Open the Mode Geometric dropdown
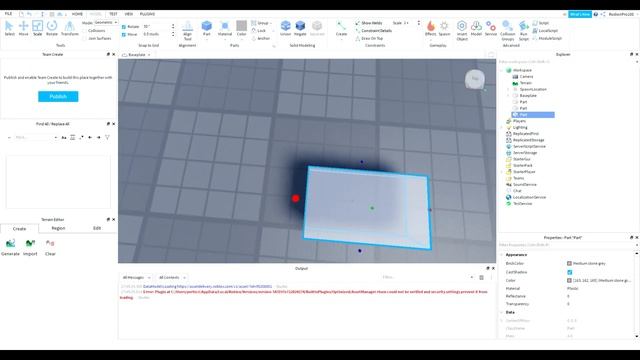Viewport: 640px width, 360px height. coord(106,23)
